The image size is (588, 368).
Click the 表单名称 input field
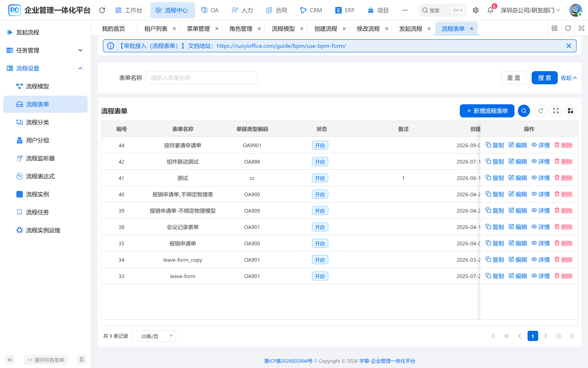202,78
